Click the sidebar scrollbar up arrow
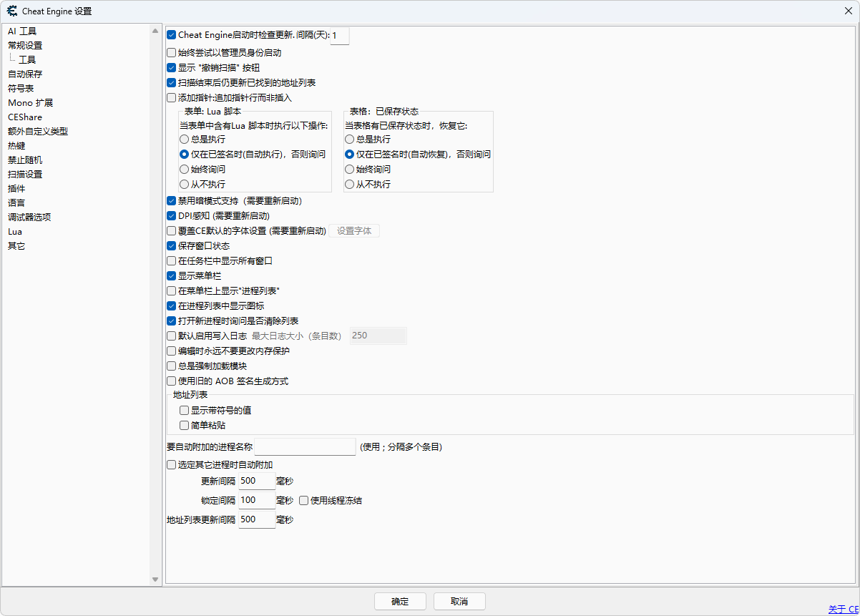 (x=155, y=31)
